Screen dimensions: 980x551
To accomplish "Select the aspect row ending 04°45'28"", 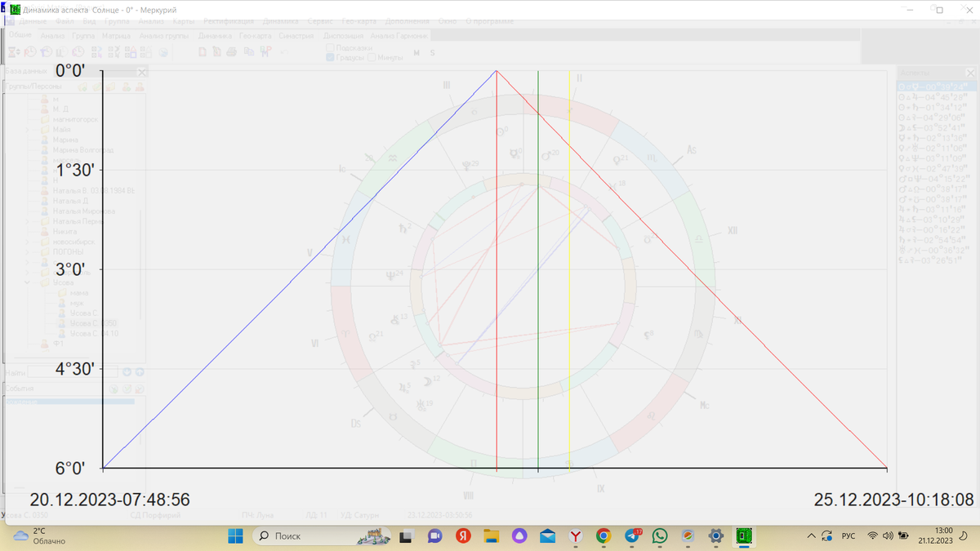I will [933, 96].
